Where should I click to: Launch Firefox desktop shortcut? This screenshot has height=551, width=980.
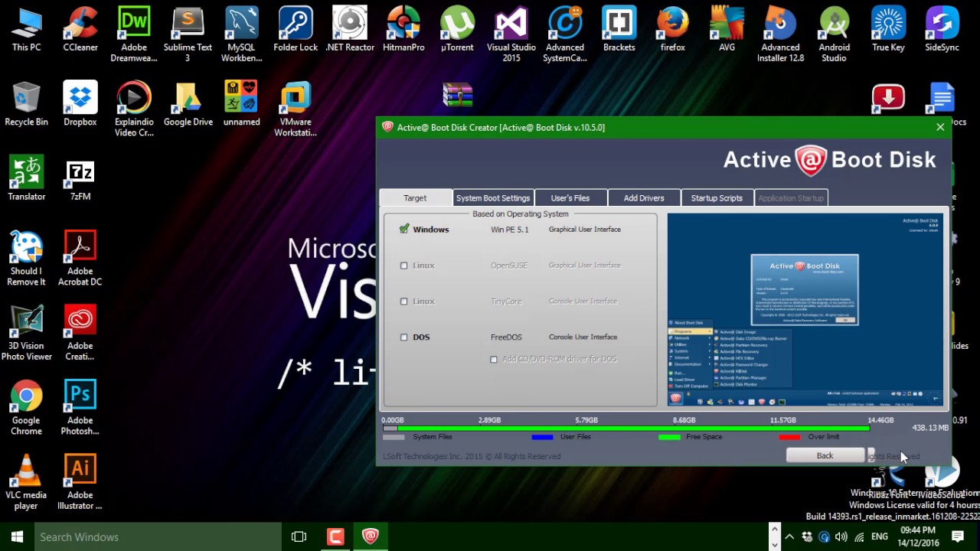click(x=673, y=31)
